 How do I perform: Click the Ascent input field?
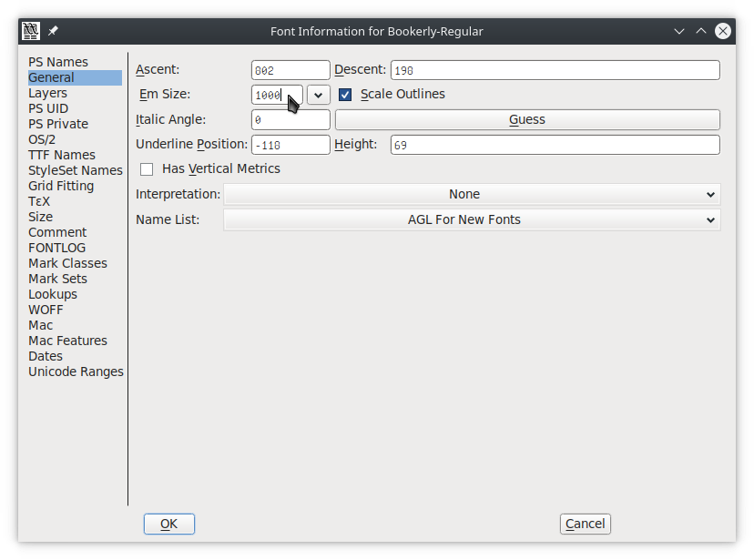(x=290, y=70)
